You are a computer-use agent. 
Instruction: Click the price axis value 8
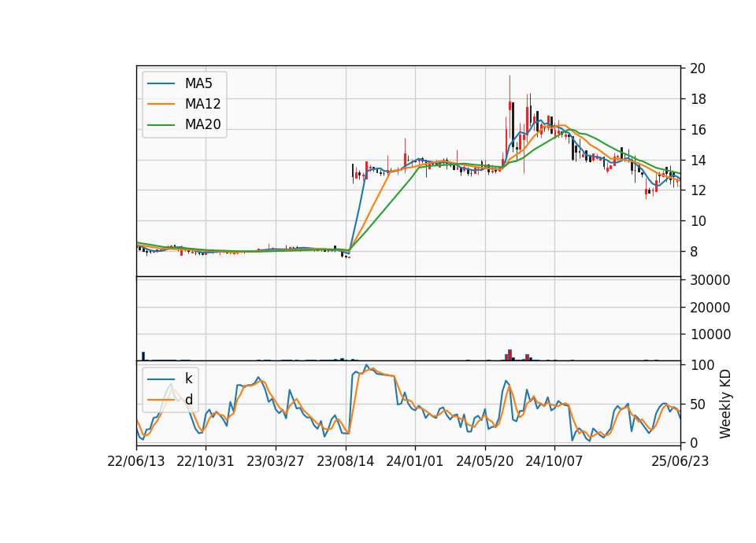click(694, 252)
